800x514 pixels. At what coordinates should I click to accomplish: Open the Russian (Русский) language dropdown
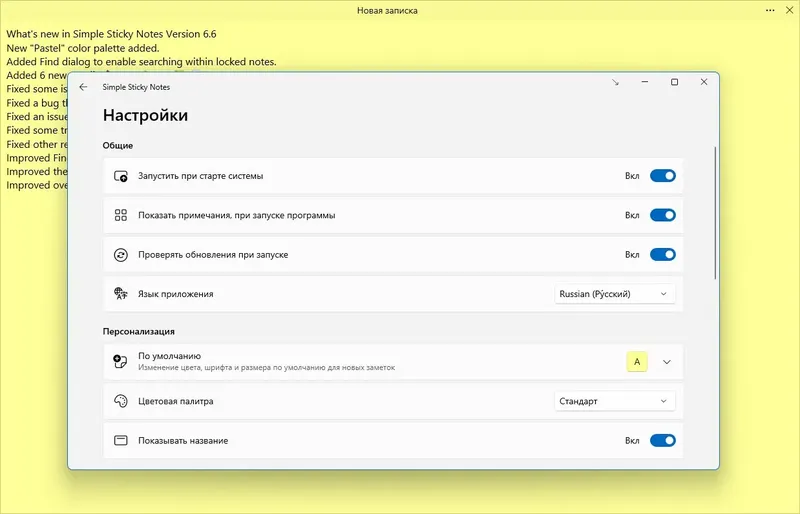(x=615, y=294)
